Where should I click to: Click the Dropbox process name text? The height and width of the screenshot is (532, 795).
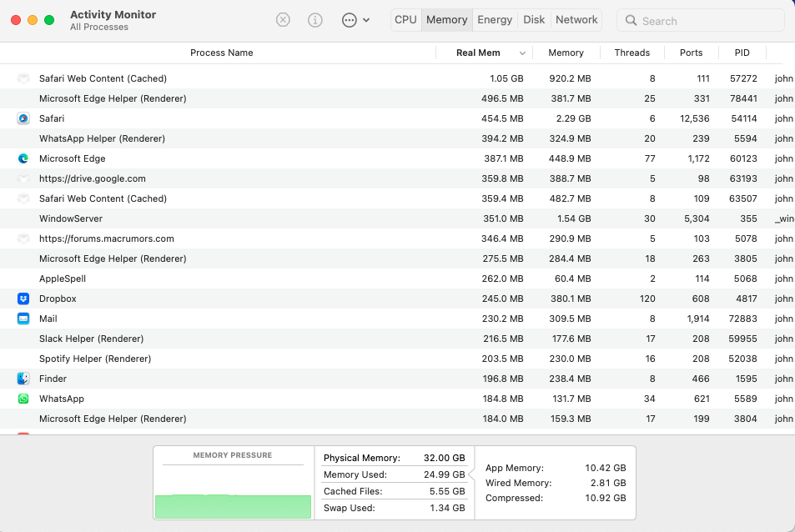click(x=58, y=299)
